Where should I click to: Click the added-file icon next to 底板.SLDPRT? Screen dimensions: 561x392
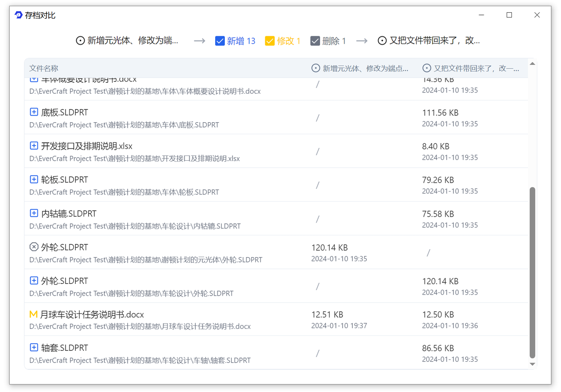click(x=34, y=112)
